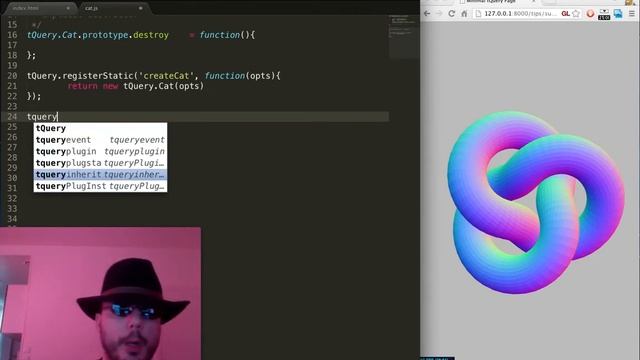
Task: Click the 'return' keyword on line 21
Action: (82, 86)
